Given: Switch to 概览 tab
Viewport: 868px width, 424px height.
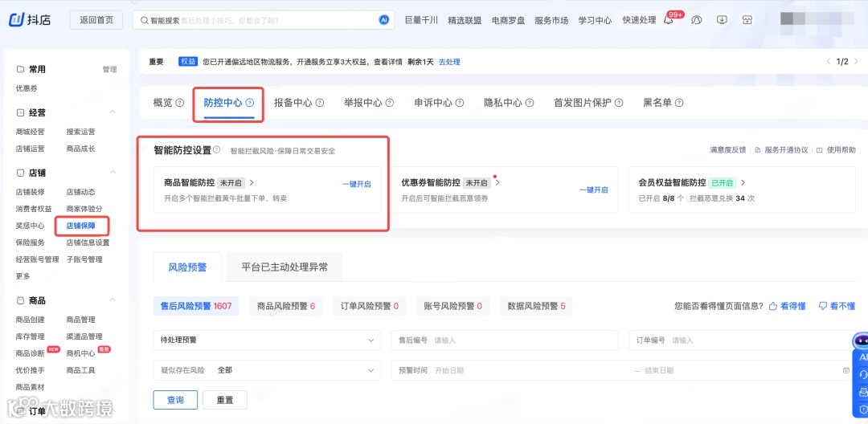Looking at the screenshot, I should pos(162,103).
